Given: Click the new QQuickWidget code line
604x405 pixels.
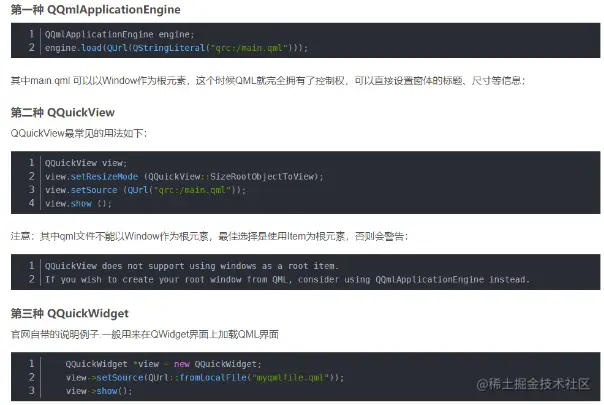Looking at the screenshot, I should pyautogui.click(x=163, y=364).
